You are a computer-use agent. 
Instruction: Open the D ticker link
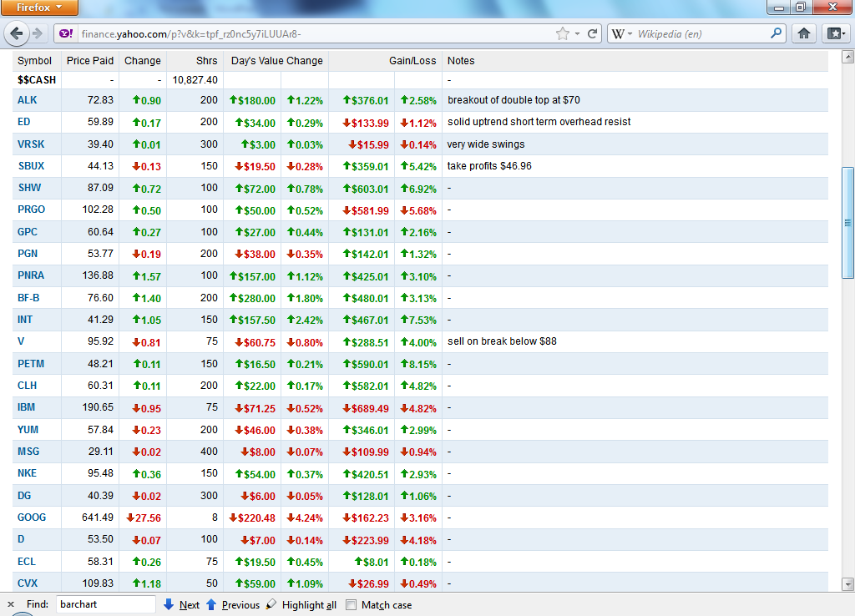[x=21, y=539]
